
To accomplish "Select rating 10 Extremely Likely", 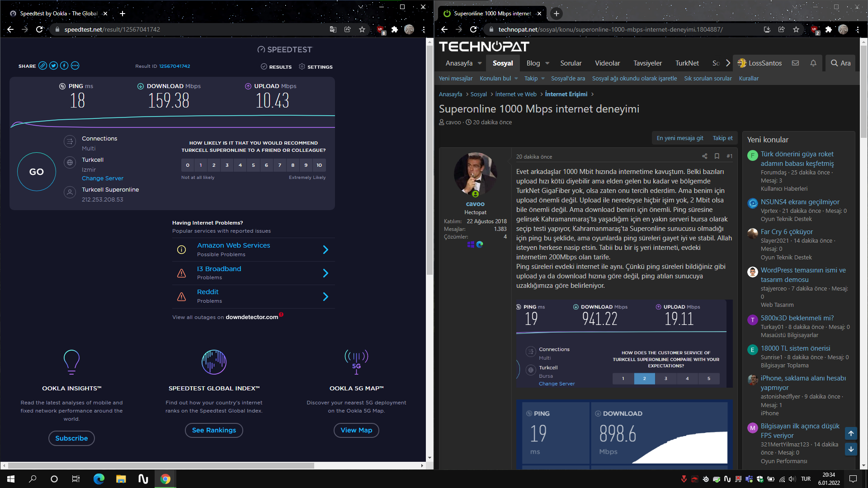I will coord(319,165).
